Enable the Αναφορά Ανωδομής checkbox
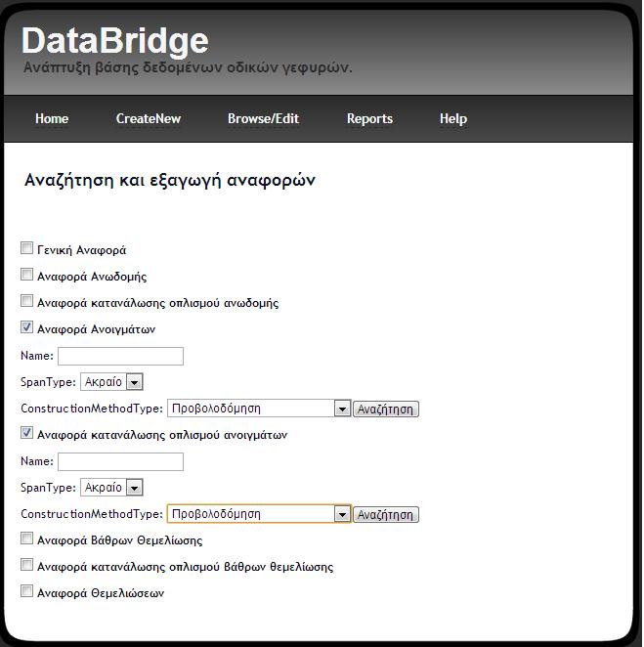Screen dimensions: 644x647 tap(26, 275)
